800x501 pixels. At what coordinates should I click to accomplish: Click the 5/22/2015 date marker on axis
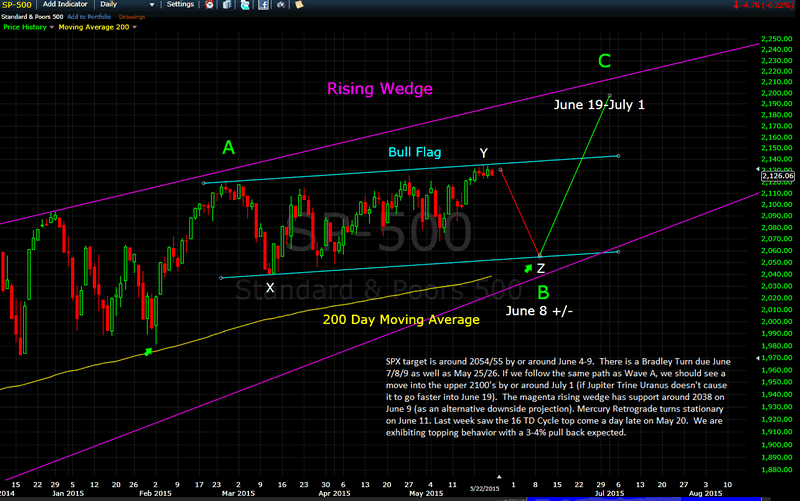485,488
